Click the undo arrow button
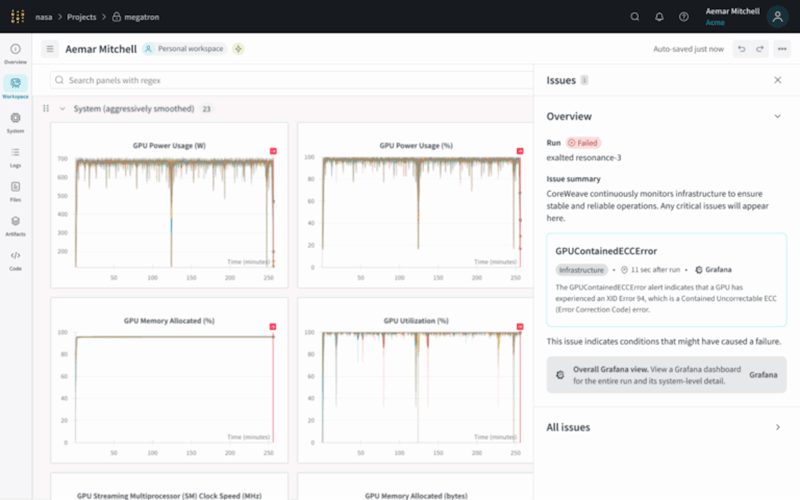This screenshot has height=500, width=800. 741,49
